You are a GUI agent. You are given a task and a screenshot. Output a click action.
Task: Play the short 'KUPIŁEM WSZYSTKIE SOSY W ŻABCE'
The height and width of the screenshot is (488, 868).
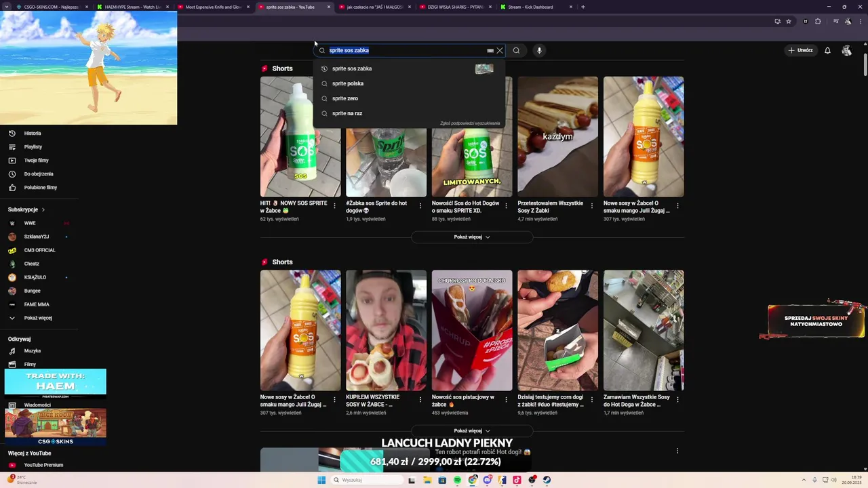(386, 331)
